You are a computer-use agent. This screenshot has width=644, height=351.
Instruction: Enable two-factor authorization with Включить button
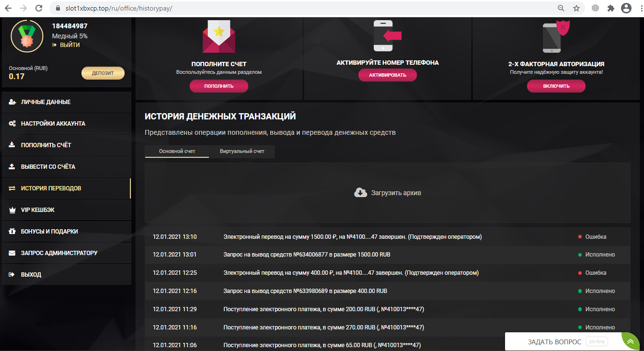(x=556, y=86)
